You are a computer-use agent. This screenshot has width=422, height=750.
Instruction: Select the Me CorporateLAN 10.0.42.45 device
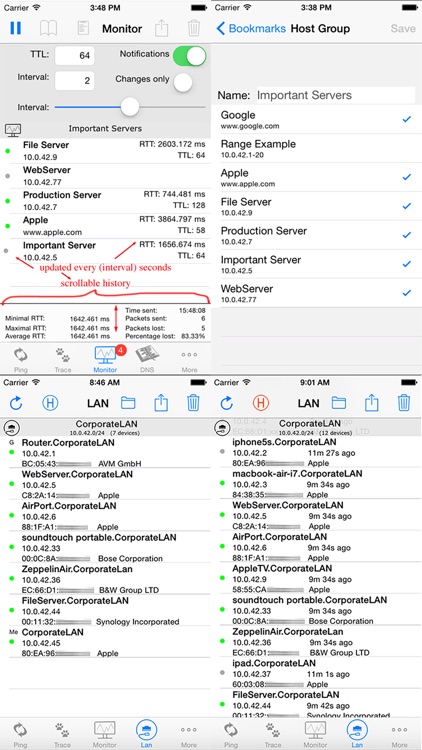pos(105,642)
